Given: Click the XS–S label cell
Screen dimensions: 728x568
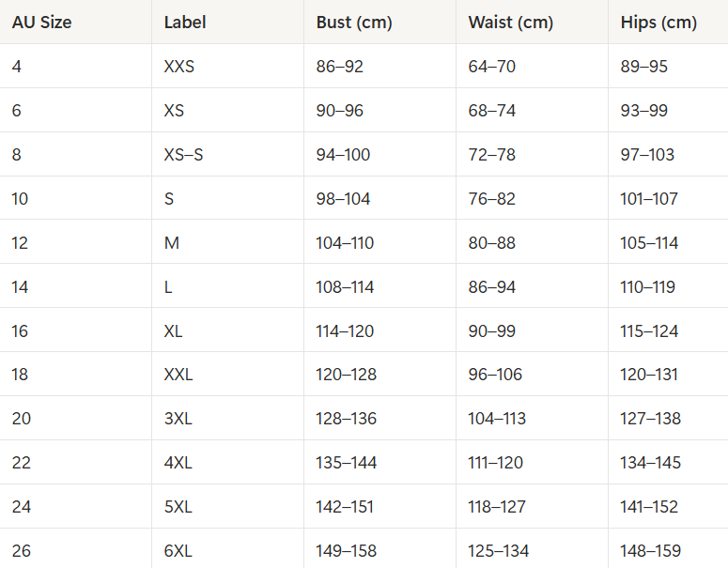Looking at the screenshot, I should pos(183,155).
